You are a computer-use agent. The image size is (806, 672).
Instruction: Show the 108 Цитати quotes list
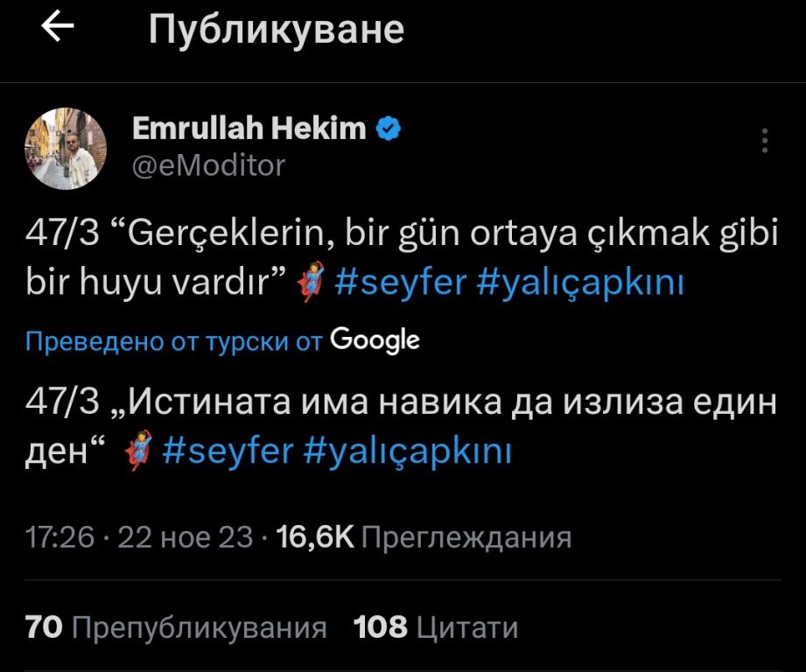pos(435,627)
